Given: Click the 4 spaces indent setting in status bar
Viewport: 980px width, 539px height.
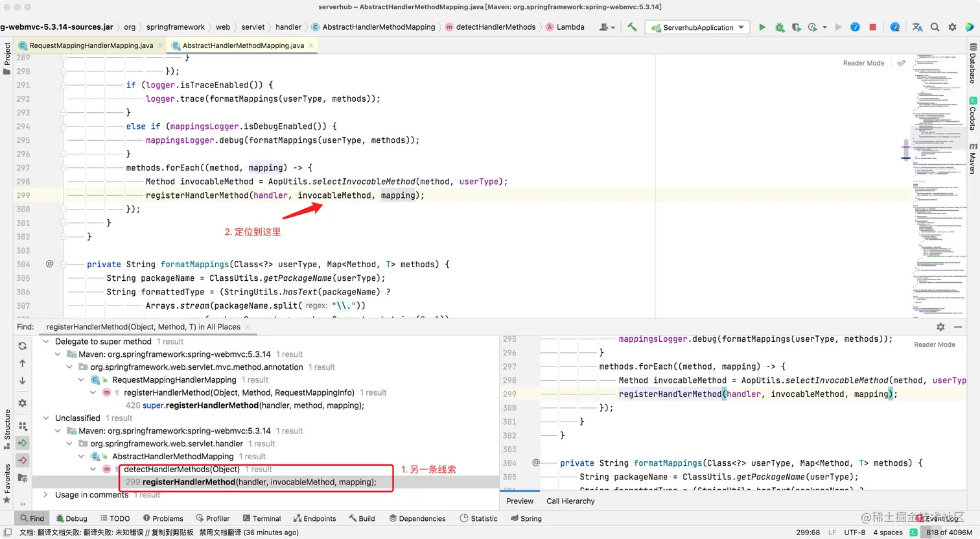Looking at the screenshot, I should (x=887, y=533).
